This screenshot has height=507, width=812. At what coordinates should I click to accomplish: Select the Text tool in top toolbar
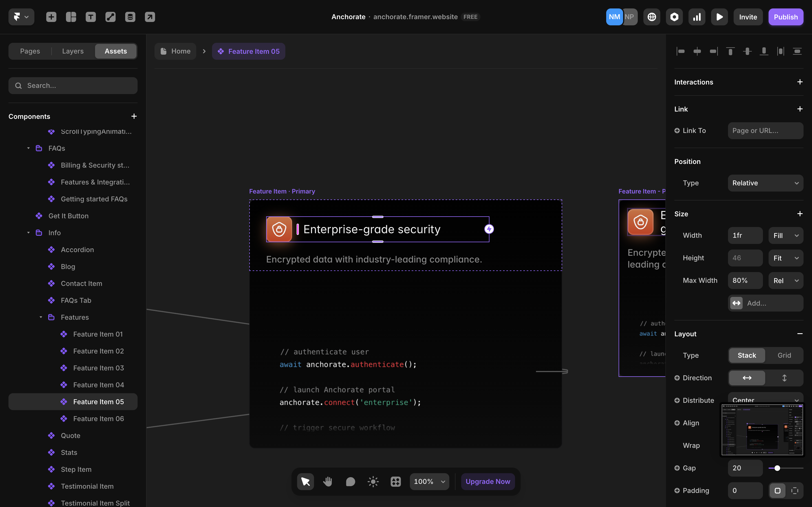coord(91,17)
